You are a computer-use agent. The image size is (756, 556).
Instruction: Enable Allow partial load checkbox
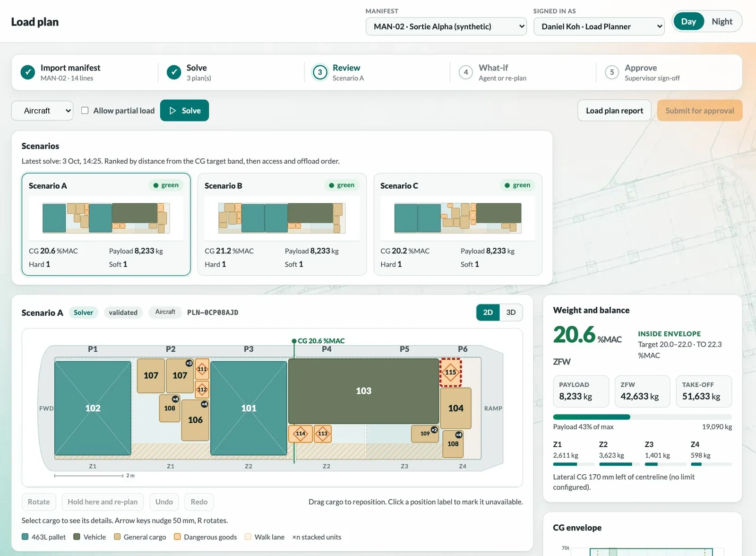[x=85, y=111]
